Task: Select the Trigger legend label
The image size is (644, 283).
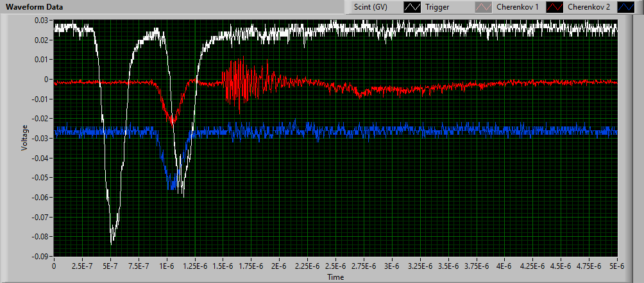Action: 436,8
